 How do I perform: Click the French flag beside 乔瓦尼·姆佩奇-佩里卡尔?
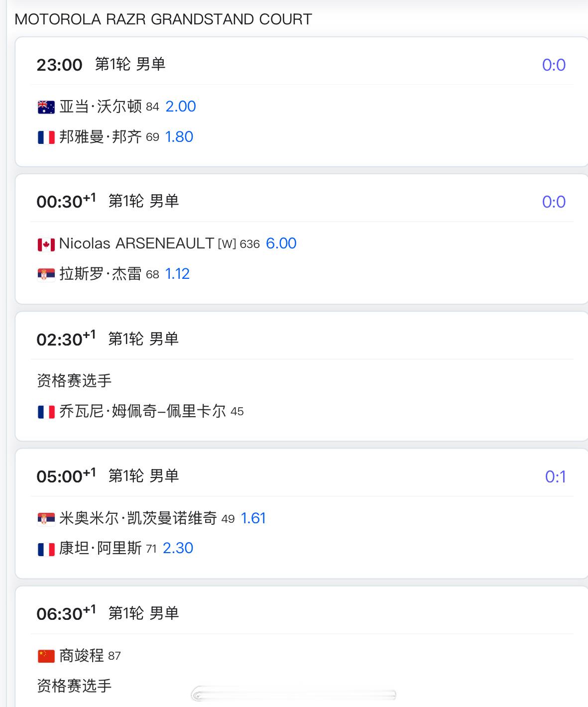click(x=46, y=412)
